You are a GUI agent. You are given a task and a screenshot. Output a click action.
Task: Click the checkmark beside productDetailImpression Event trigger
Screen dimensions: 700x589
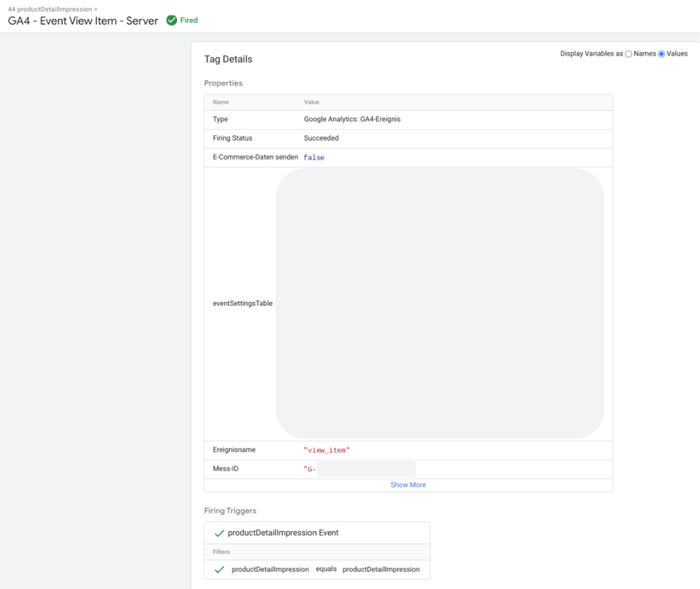click(218, 532)
